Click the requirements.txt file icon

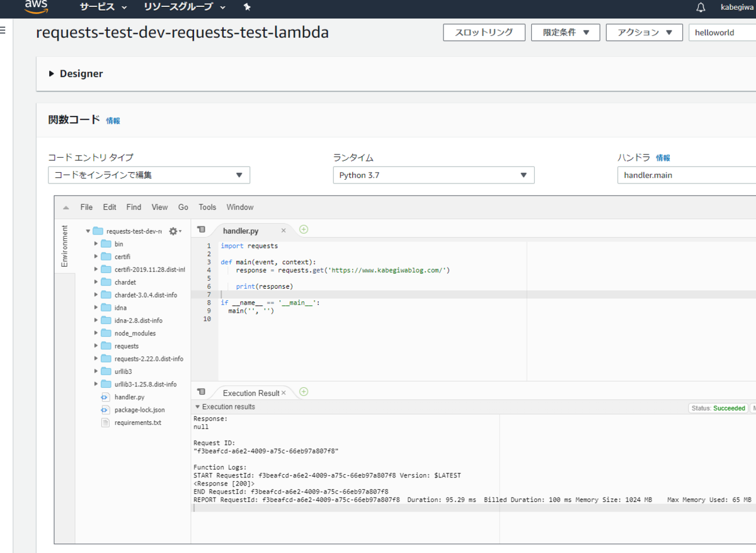(106, 422)
